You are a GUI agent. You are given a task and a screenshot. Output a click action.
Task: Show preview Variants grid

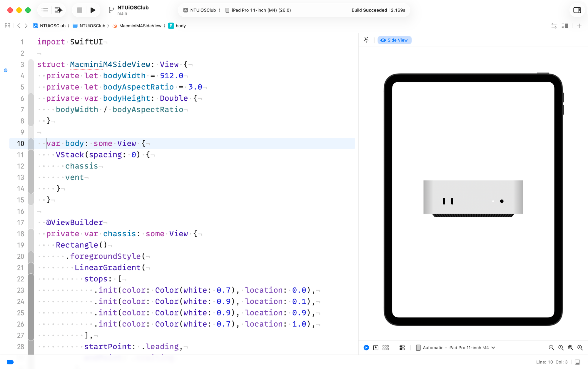(x=386, y=348)
